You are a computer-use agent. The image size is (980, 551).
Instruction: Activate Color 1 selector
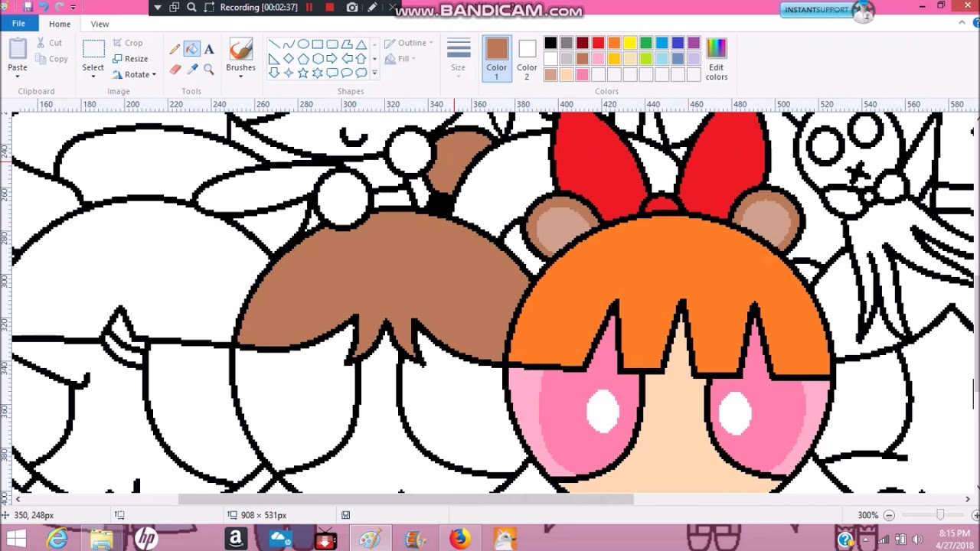pos(496,59)
